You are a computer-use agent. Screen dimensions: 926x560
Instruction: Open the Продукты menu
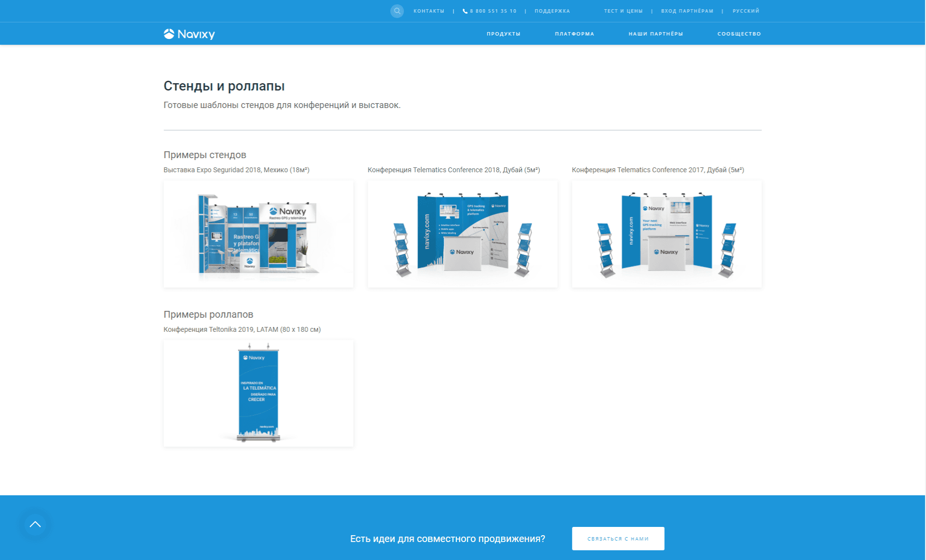click(x=504, y=34)
